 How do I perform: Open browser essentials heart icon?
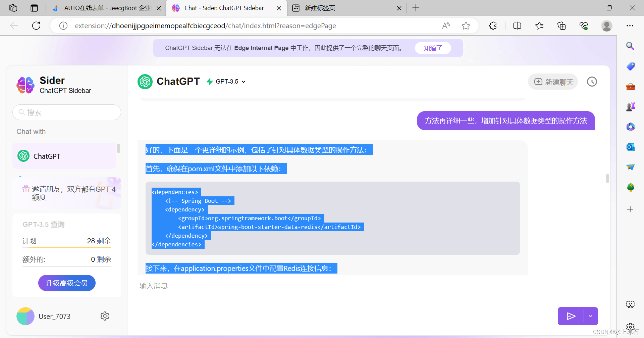click(x=584, y=26)
